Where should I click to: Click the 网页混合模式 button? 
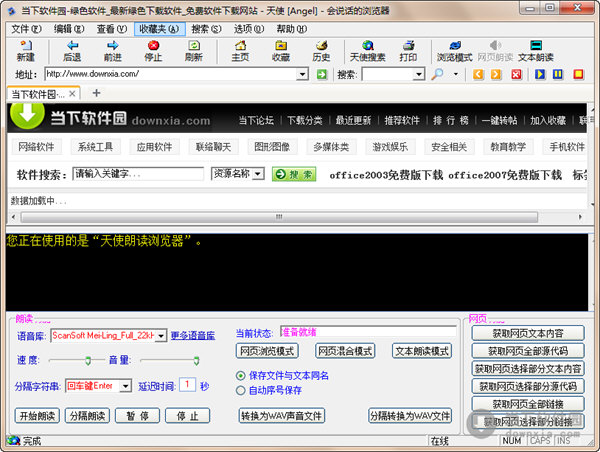(345, 351)
